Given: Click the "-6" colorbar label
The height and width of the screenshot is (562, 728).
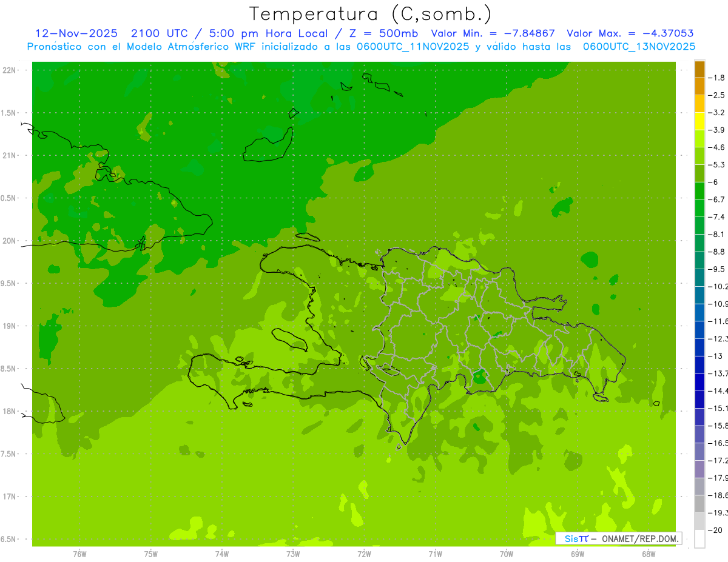Looking at the screenshot, I should [x=713, y=182].
